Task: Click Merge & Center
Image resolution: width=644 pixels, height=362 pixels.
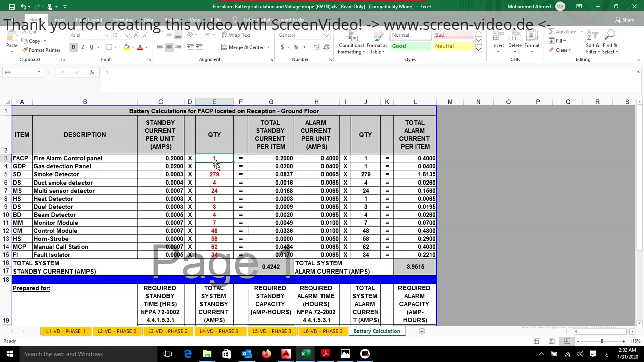Action: click(x=242, y=47)
